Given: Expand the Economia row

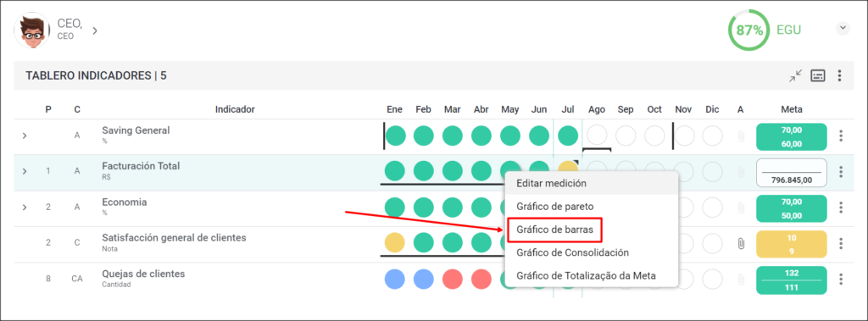Looking at the screenshot, I should [25, 207].
